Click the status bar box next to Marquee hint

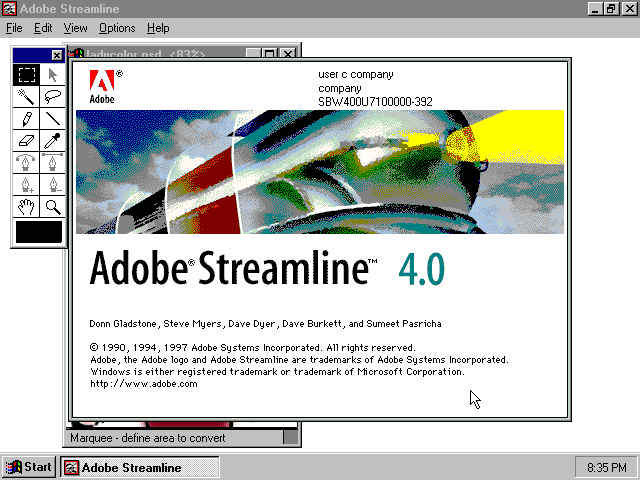(x=291, y=438)
